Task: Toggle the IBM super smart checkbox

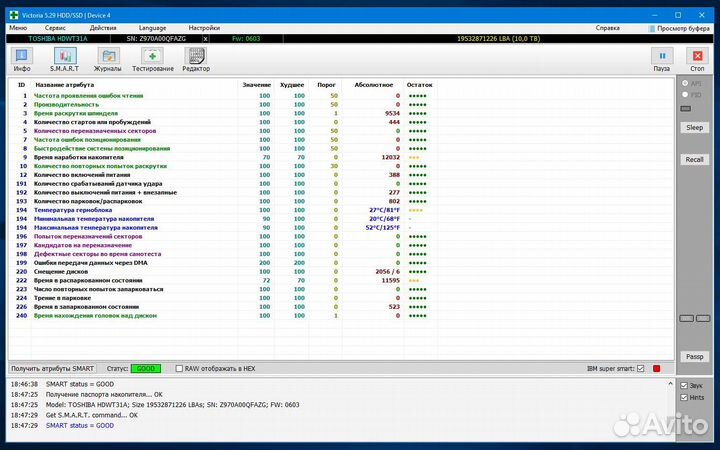Action: [641, 369]
